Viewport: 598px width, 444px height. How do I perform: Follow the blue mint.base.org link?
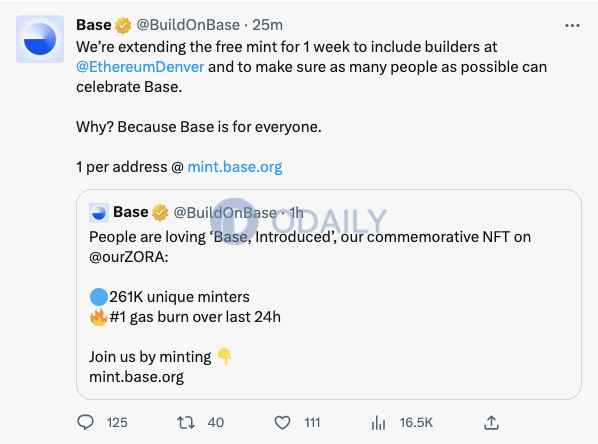click(x=235, y=167)
